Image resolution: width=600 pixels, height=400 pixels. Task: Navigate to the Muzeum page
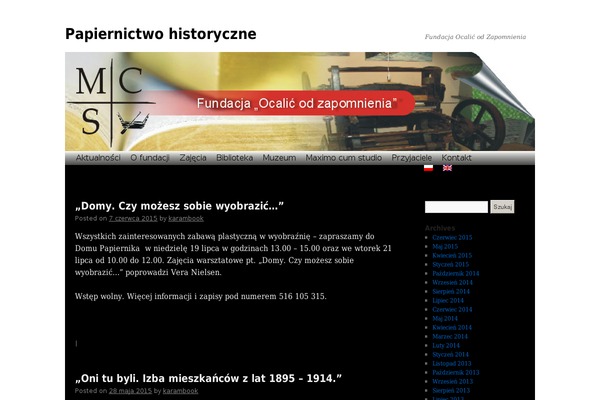(279, 158)
